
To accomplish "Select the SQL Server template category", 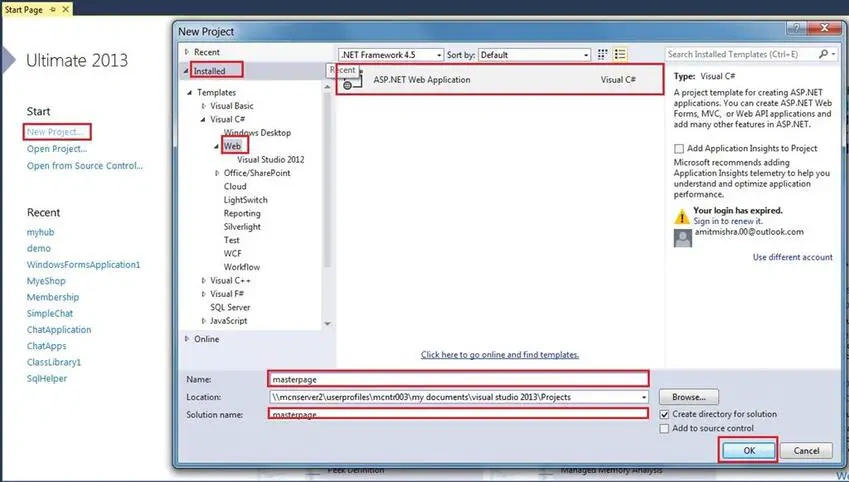I will click(230, 308).
